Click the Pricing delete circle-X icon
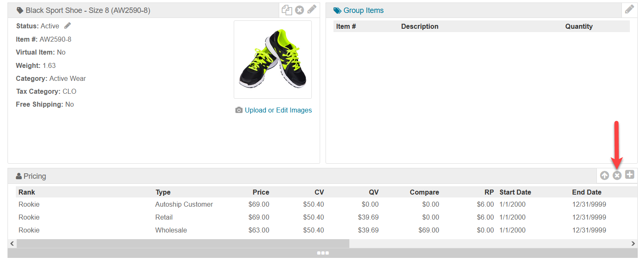 pyautogui.click(x=617, y=175)
